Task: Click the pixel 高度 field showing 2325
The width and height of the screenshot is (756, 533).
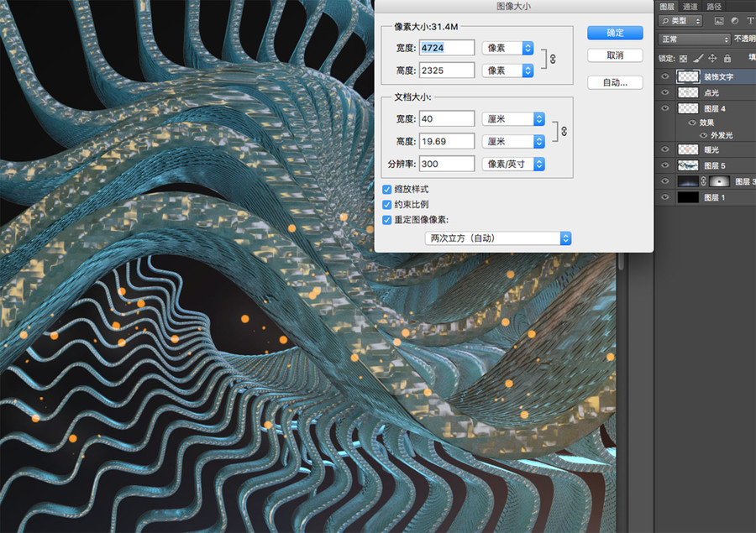Action: pos(447,71)
